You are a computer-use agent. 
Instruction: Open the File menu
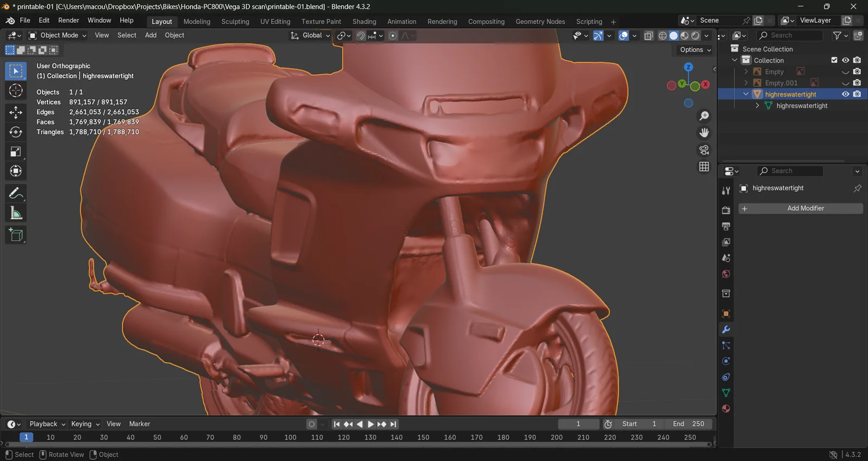coord(25,21)
